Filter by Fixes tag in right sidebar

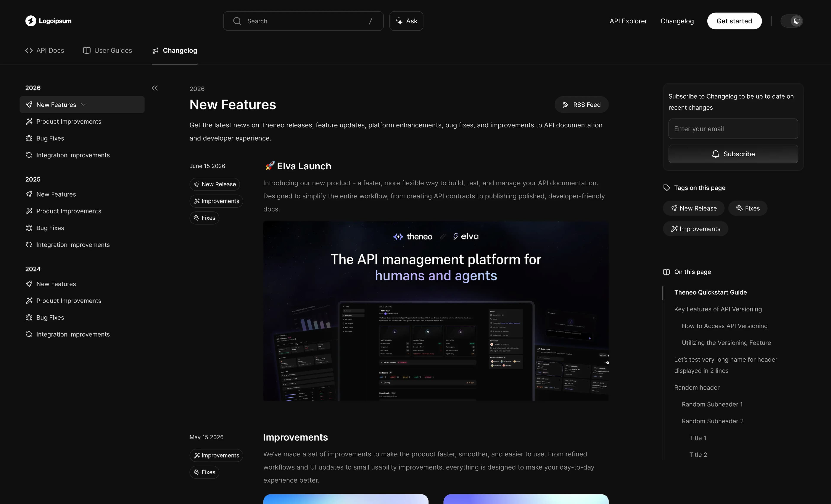click(x=748, y=208)
